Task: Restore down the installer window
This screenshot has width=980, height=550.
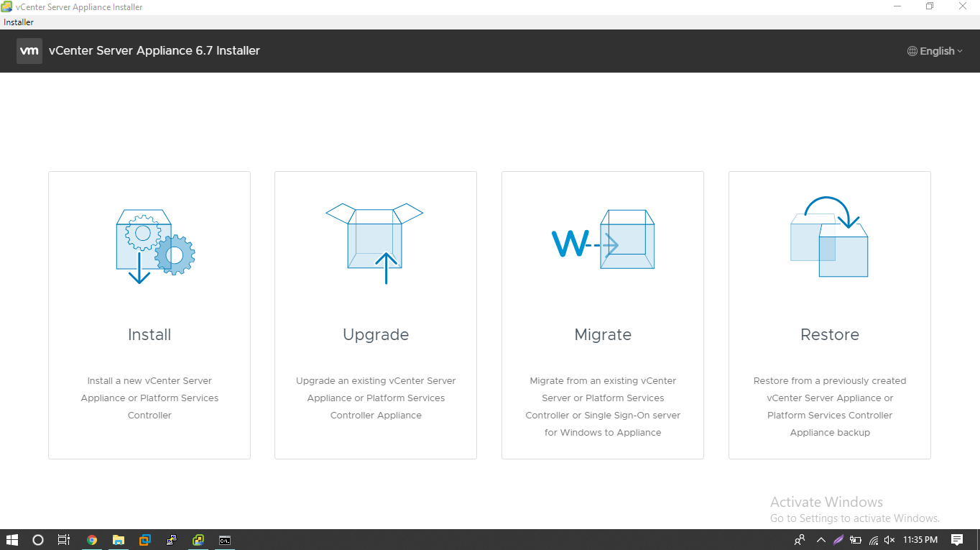Action: tap(930, 6)
